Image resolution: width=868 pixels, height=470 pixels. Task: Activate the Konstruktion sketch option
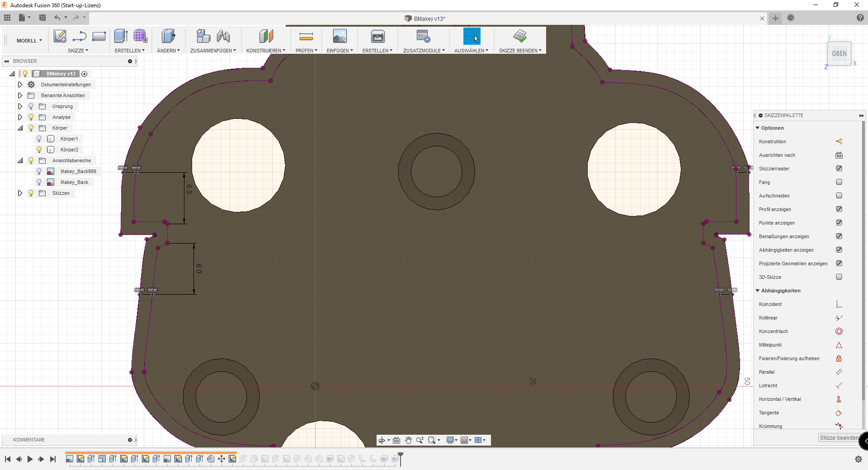point(839,141)
